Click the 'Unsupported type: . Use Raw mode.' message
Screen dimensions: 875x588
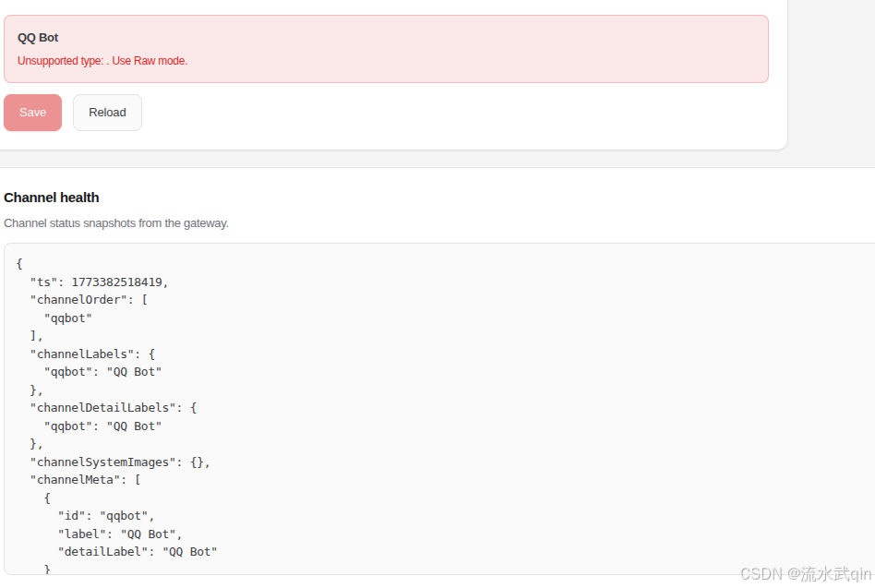coord(102,61)
